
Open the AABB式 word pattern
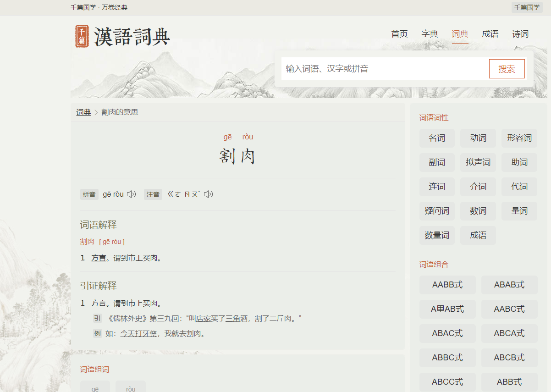(447, 285)
